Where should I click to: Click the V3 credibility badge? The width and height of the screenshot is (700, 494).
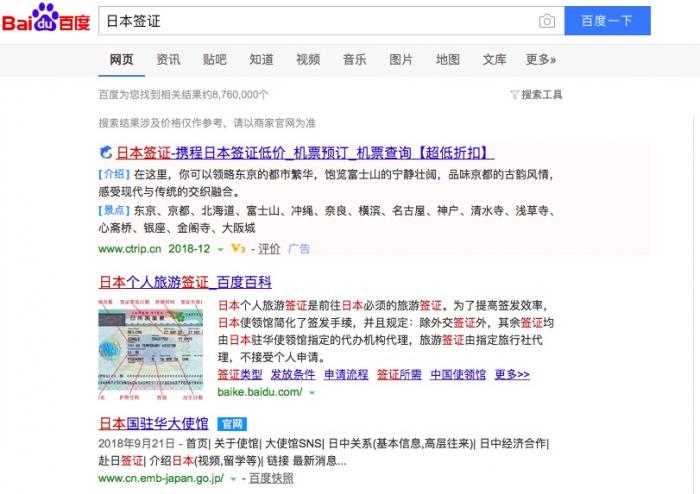pyautogui.click(x=238, y=249)
